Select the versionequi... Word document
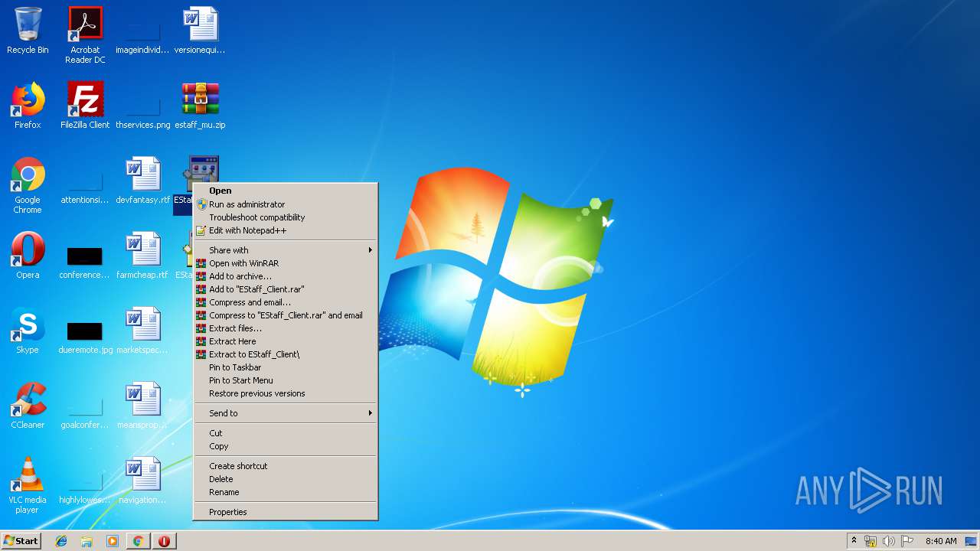 click(200, 31)
